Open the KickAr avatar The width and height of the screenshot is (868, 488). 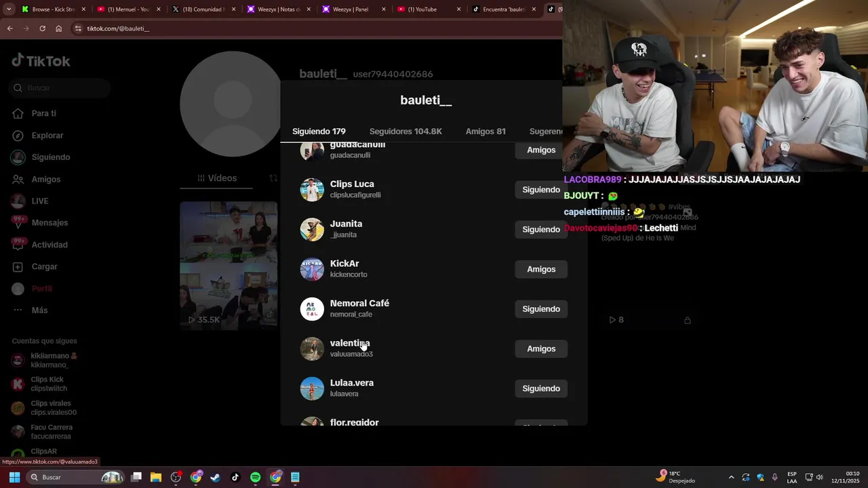[312, 269]
